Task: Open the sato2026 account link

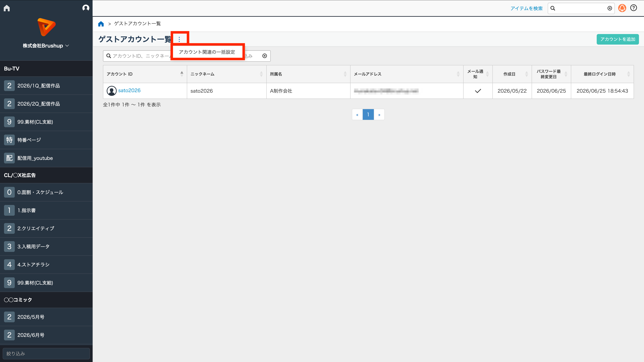Action: tap(129, 90)
